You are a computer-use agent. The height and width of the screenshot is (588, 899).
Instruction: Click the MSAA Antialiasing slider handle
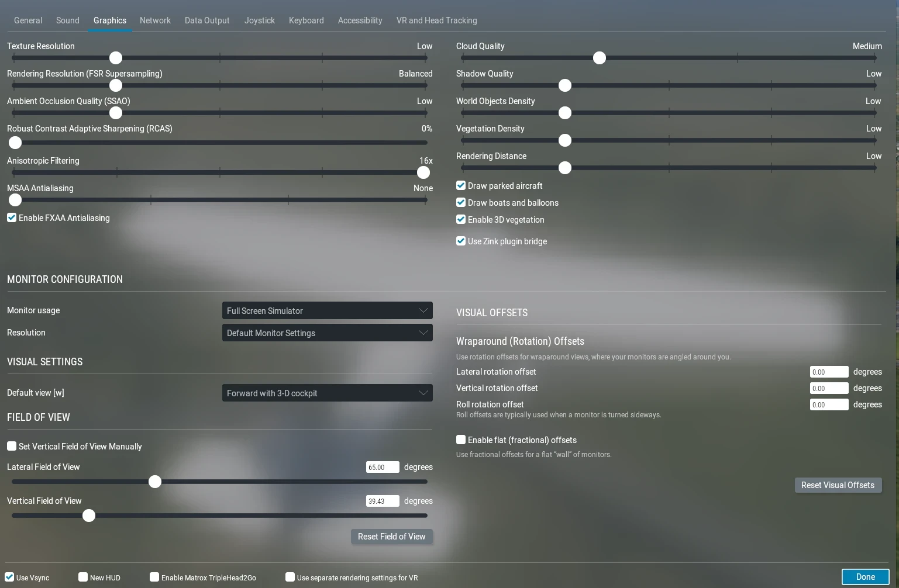click(15, 200)
